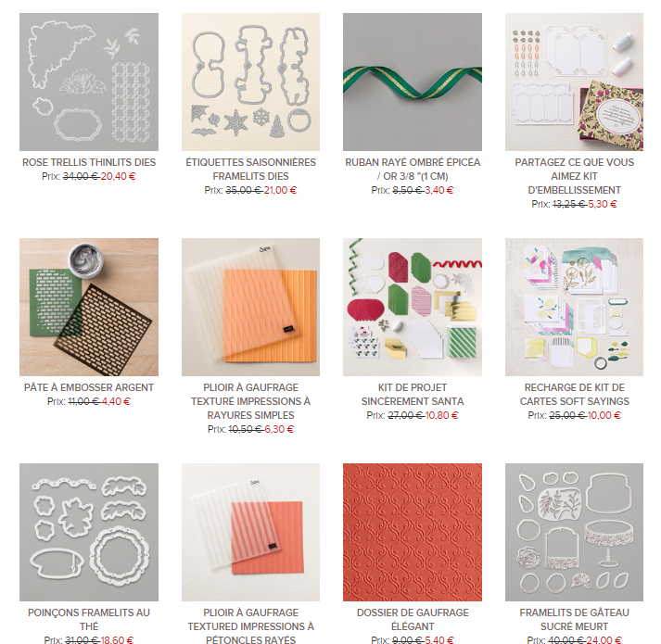The image size is (661, 644).
Task: Click the Étiquettes Saisonnières Framelits Dies thumbnail
Action: point(250,82)
